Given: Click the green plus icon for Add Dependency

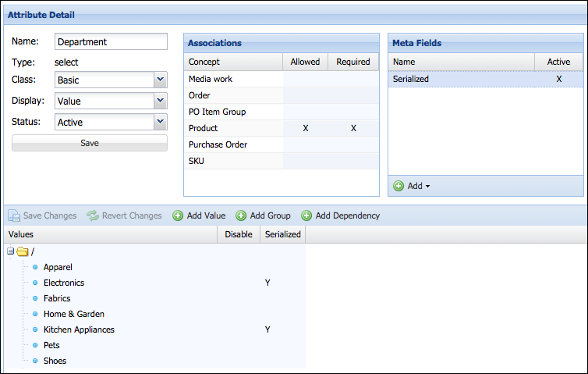Looking at the screenshot, I should 306,215.
